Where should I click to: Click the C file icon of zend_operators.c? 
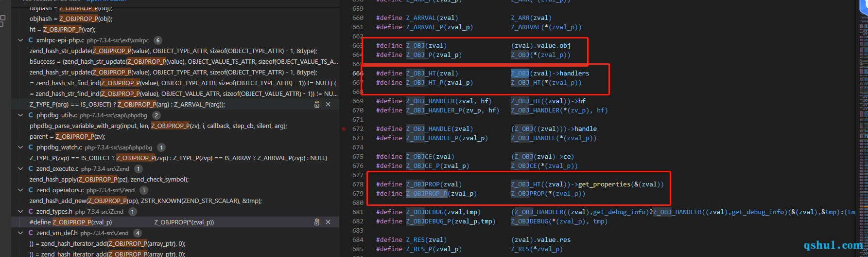(31, 190)
